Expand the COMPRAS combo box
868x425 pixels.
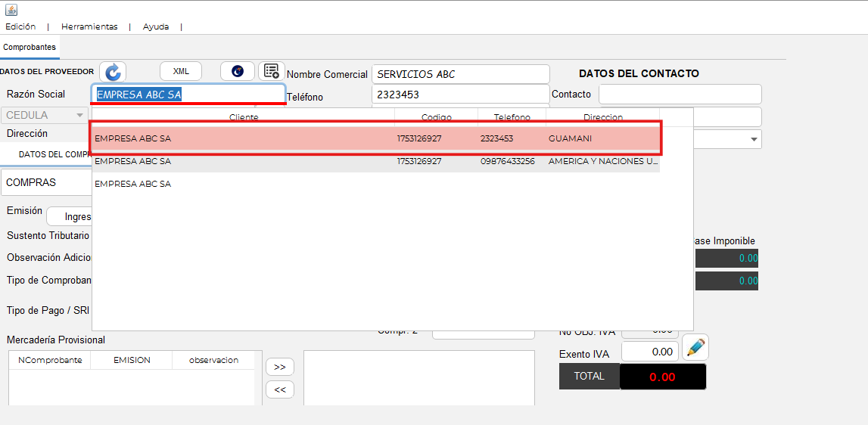pyautogui.click(x=47, y=182)
